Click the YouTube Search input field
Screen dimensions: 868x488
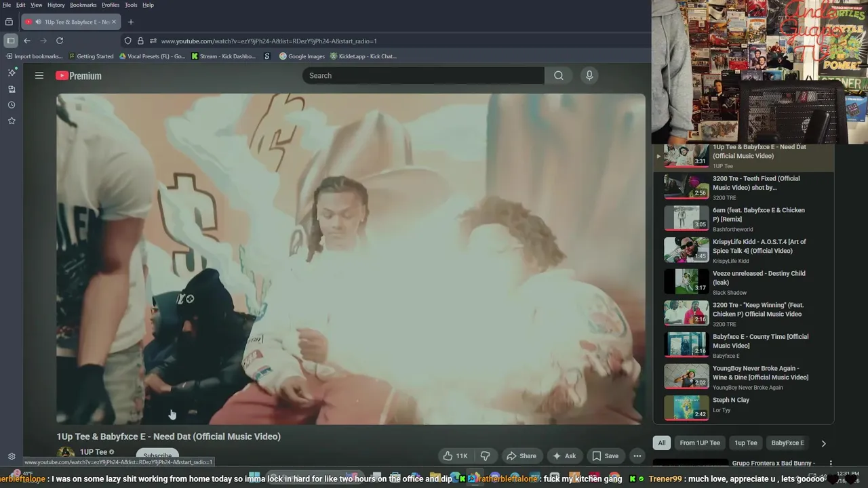tap(423, 76)
